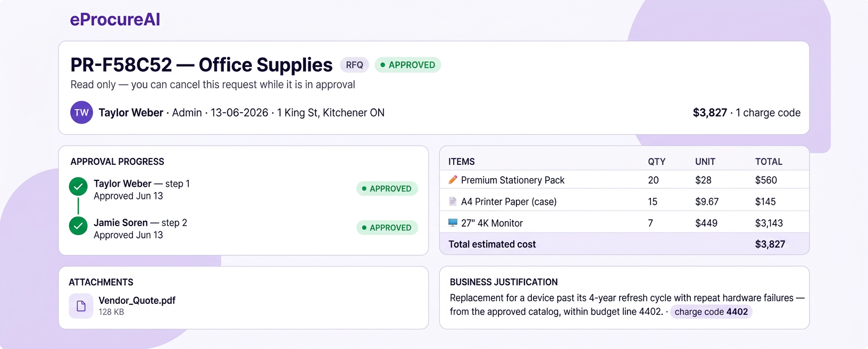Viewport: 868px width, 349px height.
Task: Click the APPROVAL PROGRESS heading
Action: pyautogui.click(x=117, y=162)
